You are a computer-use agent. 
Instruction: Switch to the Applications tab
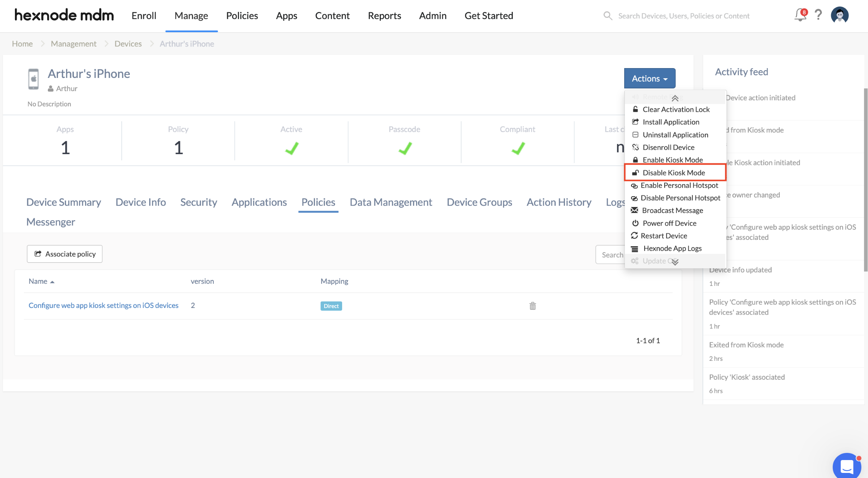[259, 202]
